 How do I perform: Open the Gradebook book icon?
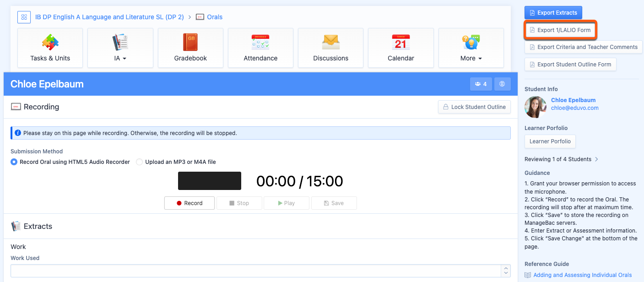point(190,43)
